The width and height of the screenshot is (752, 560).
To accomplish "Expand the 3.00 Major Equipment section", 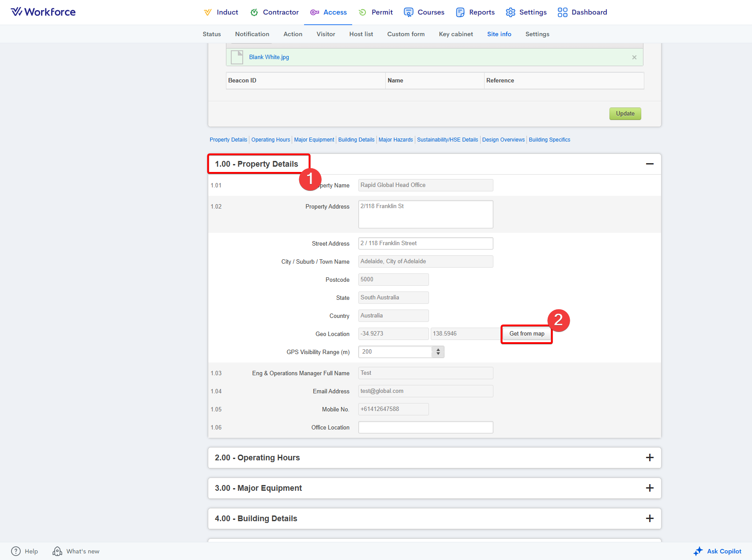I will click(650, 488).
